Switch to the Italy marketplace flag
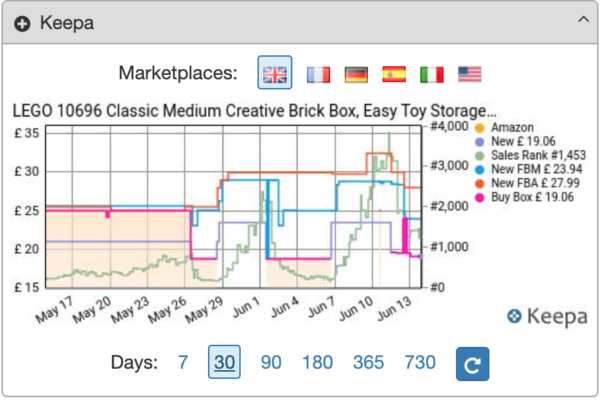Screen dimensions: 600x400 coord(432,74)
